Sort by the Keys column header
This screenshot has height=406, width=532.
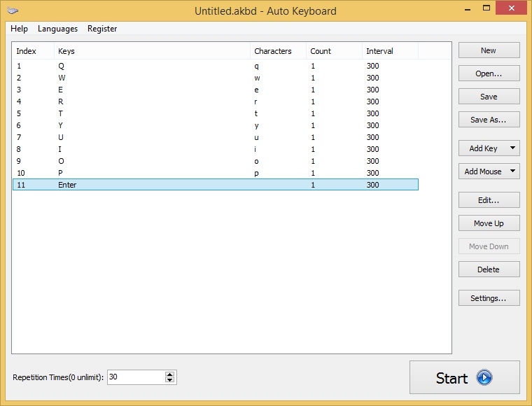(x=152, y=51)
